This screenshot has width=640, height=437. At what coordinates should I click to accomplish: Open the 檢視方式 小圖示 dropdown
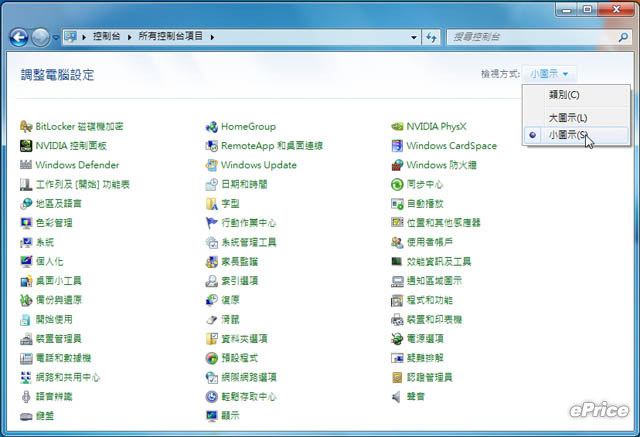point(549,74)
